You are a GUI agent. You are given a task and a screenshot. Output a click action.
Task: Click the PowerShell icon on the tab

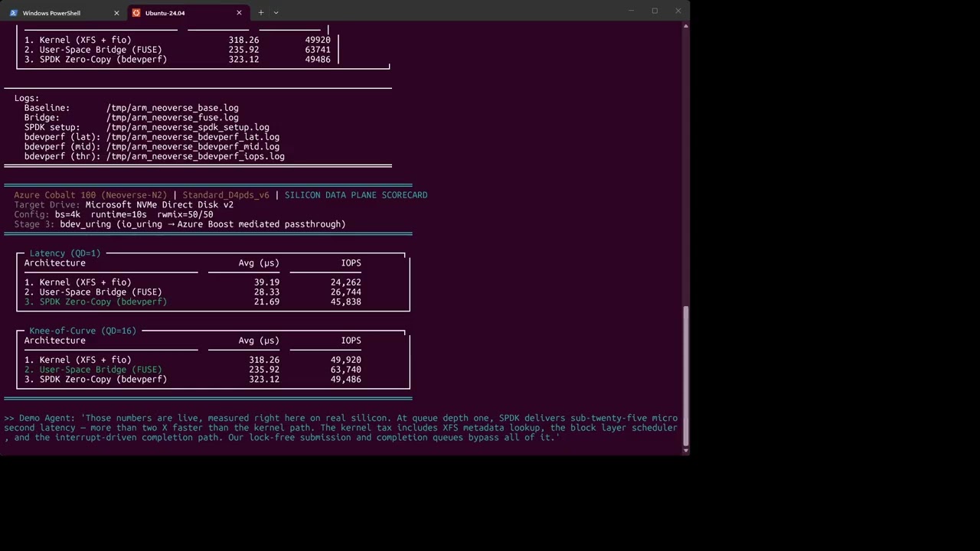13,13
